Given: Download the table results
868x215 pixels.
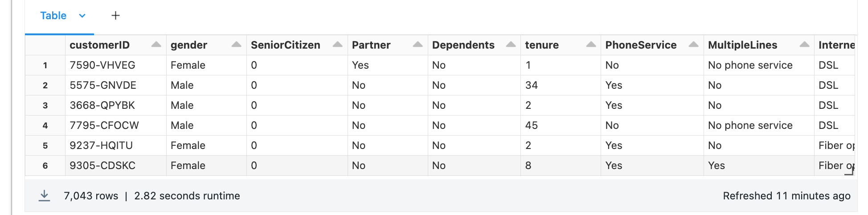Looking at the screenshot, I should (44, 196).
